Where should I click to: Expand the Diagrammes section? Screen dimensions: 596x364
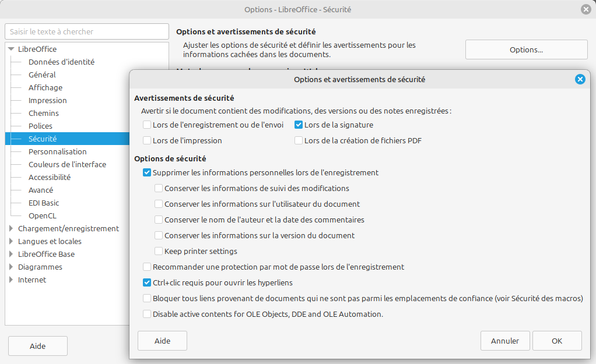pos(11,267)
